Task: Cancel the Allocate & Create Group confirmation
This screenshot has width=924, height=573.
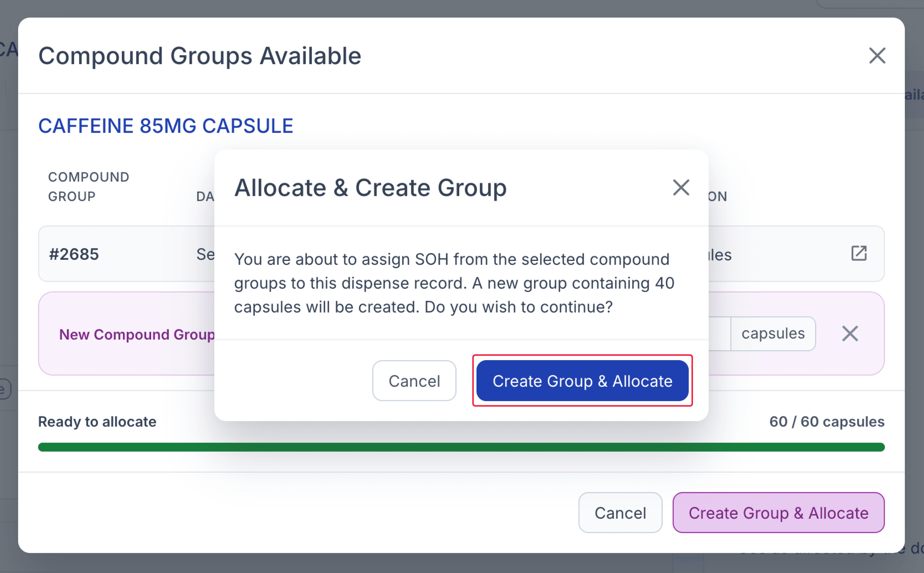Action: point(414,381)
